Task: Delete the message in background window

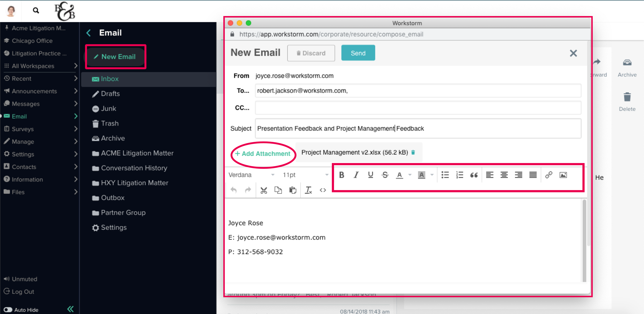Action: click(627, 102)
